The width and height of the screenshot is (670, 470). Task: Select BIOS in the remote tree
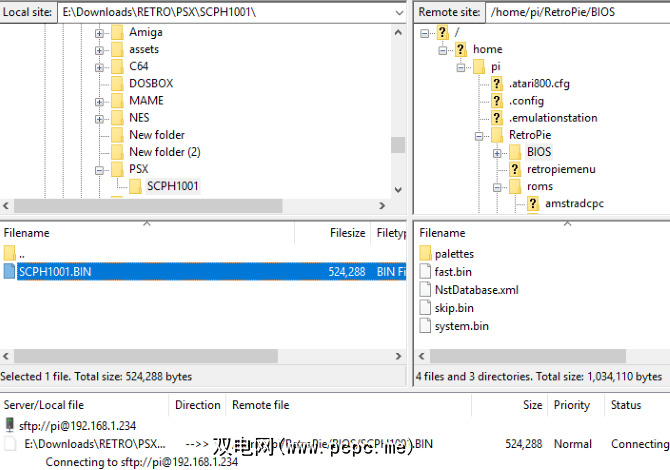(x=539, y=152)
